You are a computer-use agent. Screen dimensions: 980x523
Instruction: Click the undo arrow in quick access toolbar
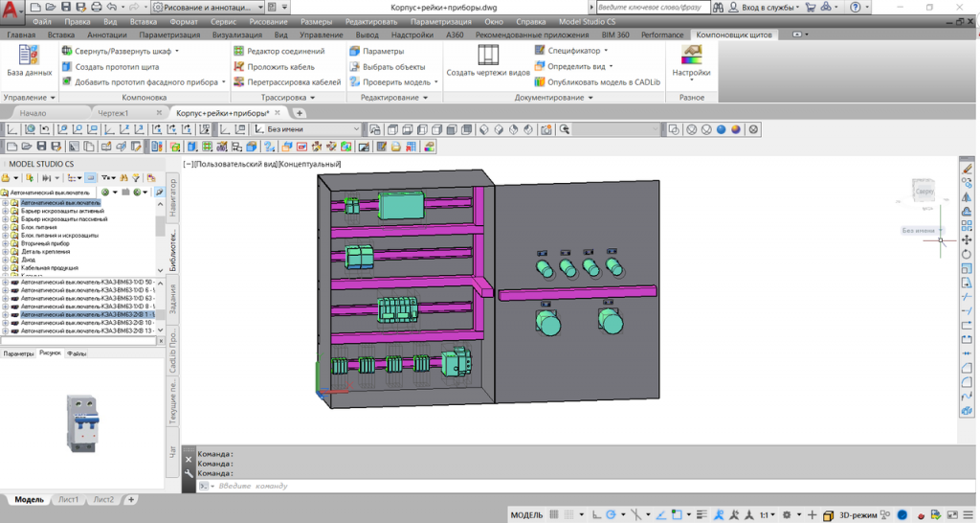pos(111,8)
